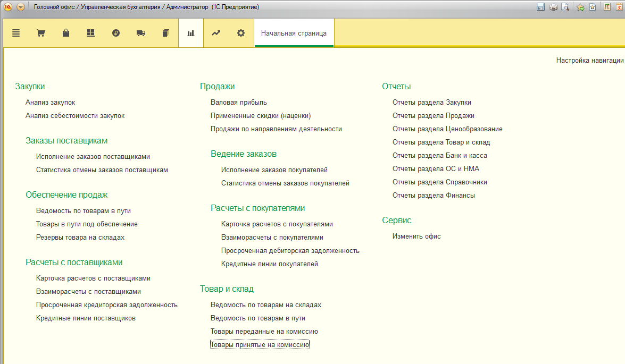Open Отчеты раздела Продажи

point(434,115)
